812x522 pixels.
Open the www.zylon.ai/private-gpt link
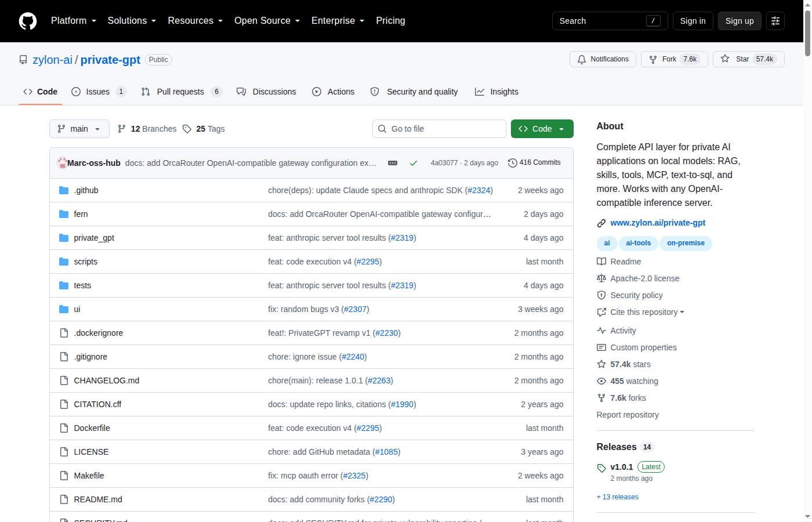658,223
